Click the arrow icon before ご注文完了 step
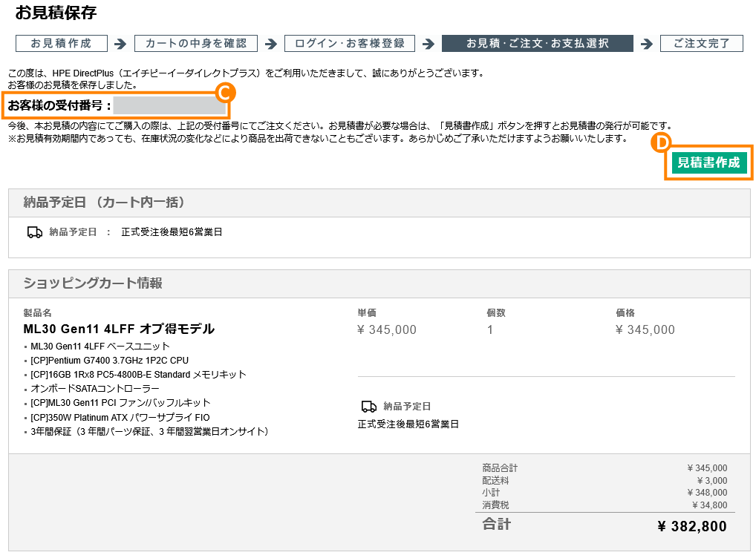Screen dimensions: 756x558 pos(647,44)
